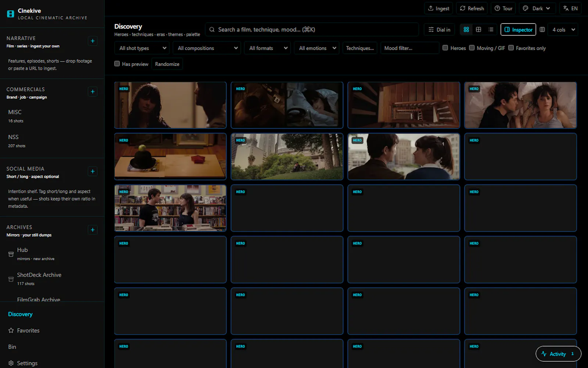Click the Mood filter field
588x368 pixels.
click(410, 48)
